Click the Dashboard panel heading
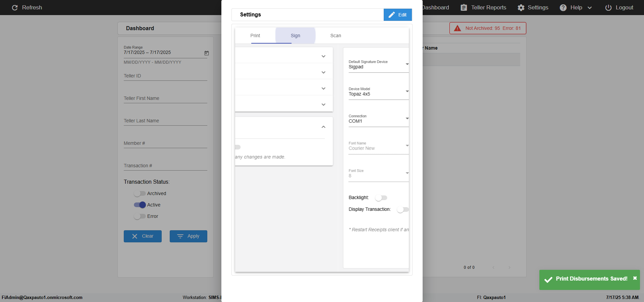The height and width of the screenshot is (302, 644). (x=140, y=28)
